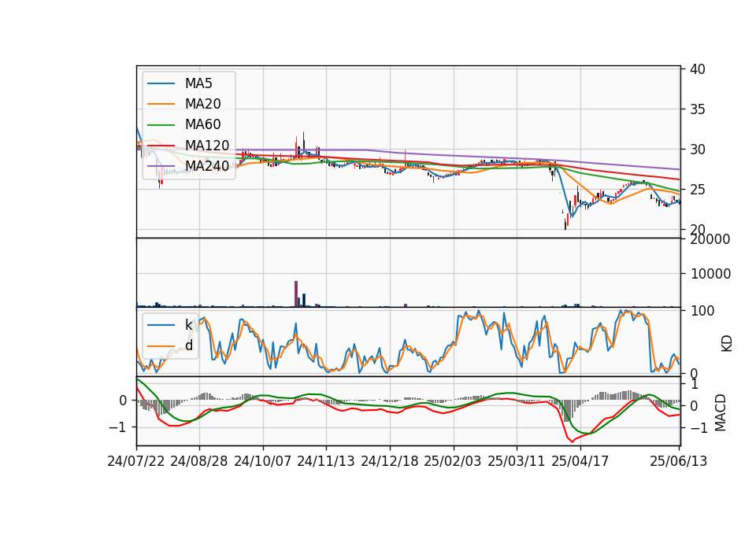Click the 20000 volume axis label
Viewport: 756px width, 543px height.
click(x=710, y=239)
